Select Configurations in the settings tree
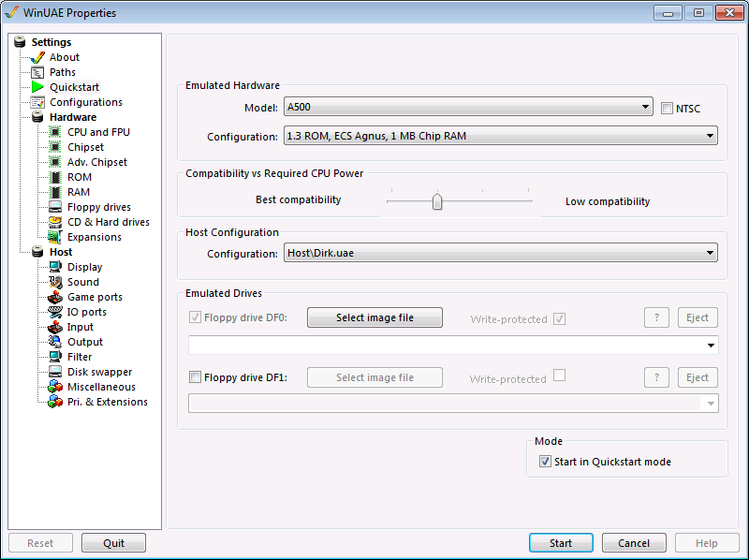Screen dimensions: 749x560 (85, 102)
